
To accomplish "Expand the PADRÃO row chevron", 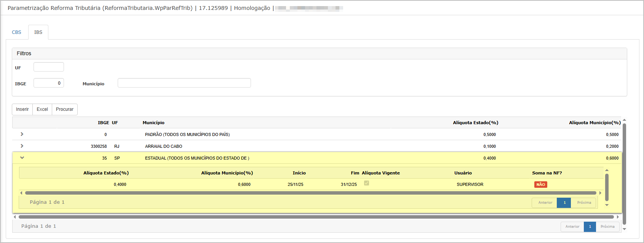I will click(22, 134).
